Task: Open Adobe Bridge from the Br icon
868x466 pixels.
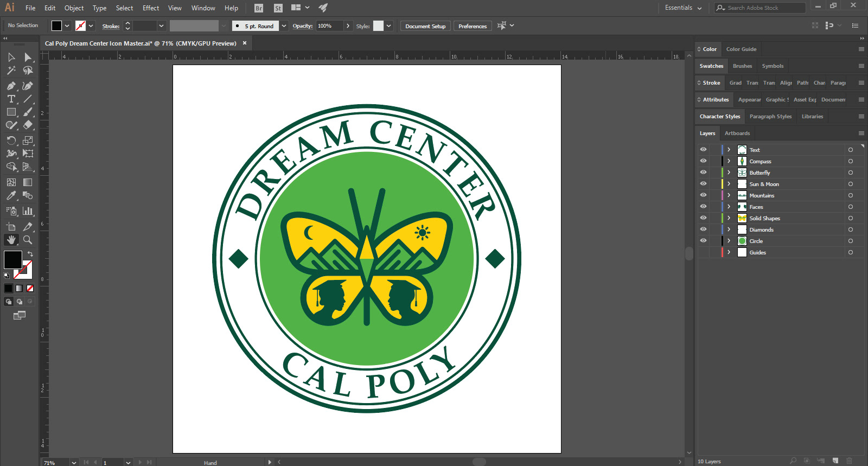Action: 259,8
